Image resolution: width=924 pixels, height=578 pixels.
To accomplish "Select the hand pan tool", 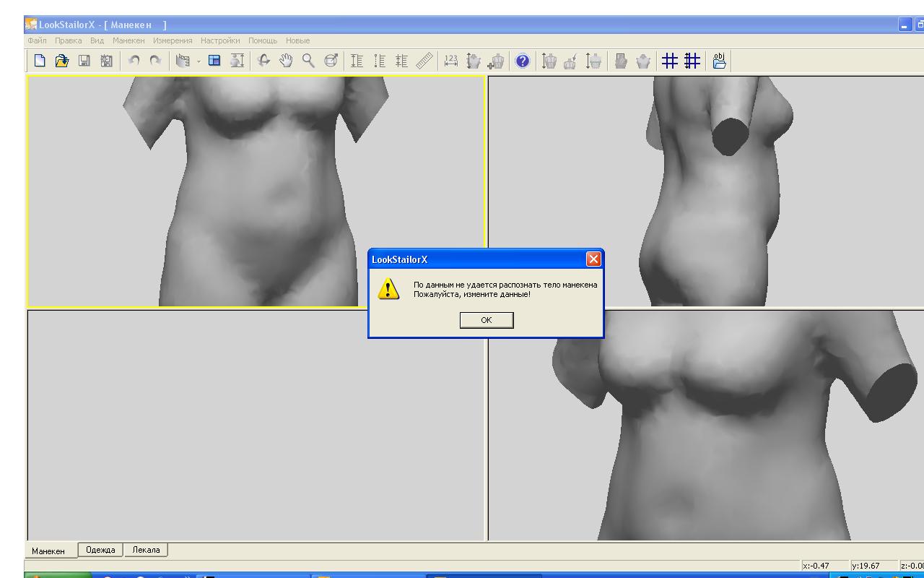I will 286,61.
